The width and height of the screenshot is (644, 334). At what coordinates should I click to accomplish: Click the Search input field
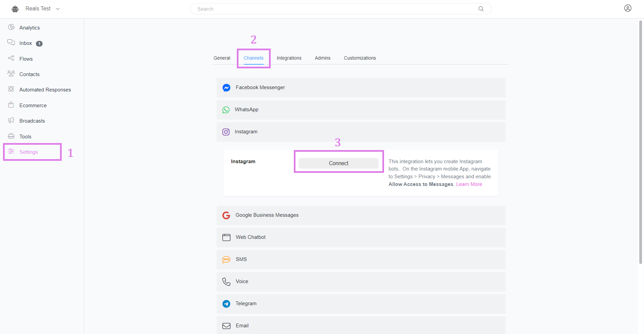340,9
